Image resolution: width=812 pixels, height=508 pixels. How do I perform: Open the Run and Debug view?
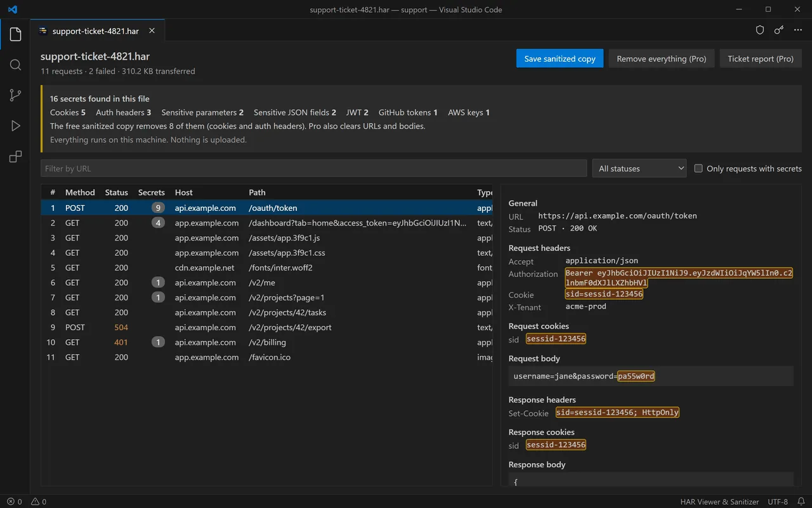tap(15, 126)
